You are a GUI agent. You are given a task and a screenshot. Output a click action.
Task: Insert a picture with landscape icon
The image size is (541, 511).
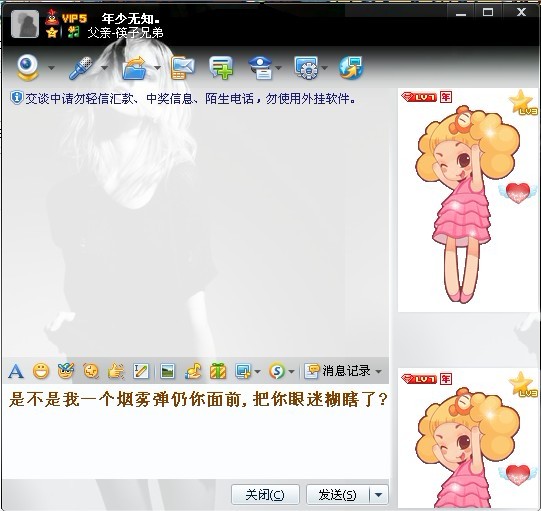coord(168,372)
